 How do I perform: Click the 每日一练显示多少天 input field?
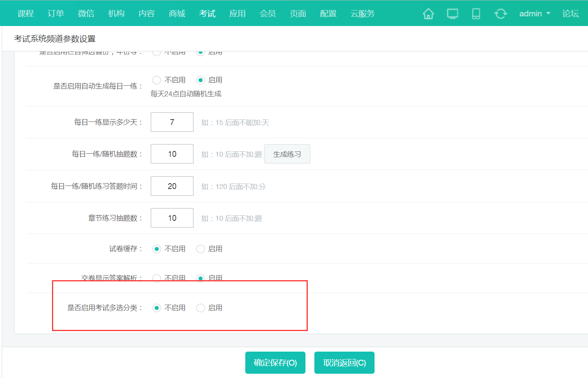pos(172,122)
